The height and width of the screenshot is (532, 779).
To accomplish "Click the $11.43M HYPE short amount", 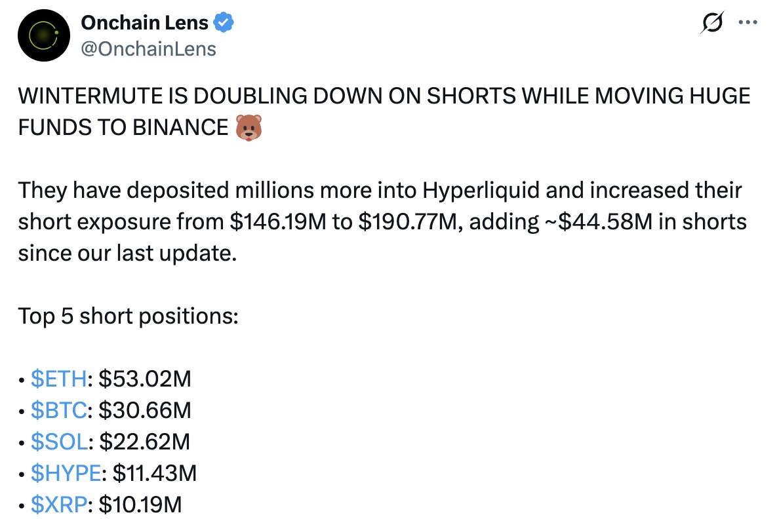I will pos(155,473).
